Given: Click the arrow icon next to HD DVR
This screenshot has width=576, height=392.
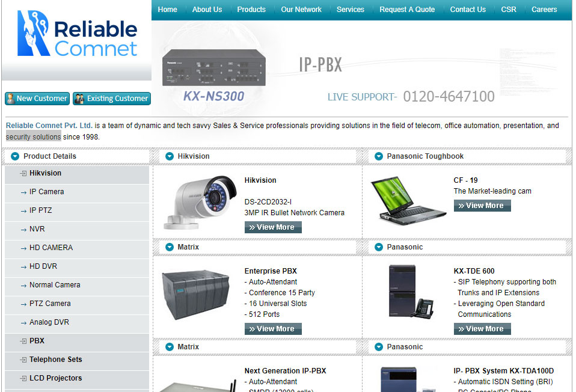Looking at the screenshot, I should 23,267.
